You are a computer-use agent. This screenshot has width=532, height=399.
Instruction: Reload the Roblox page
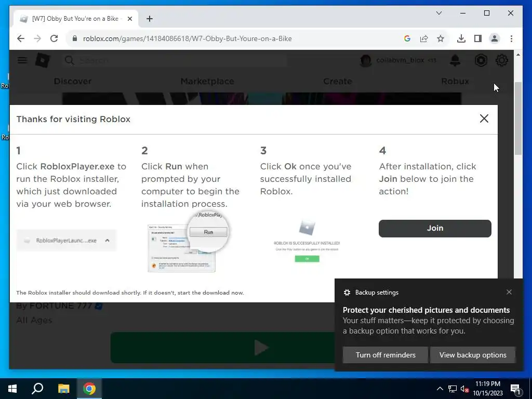(x=54, y=38)
